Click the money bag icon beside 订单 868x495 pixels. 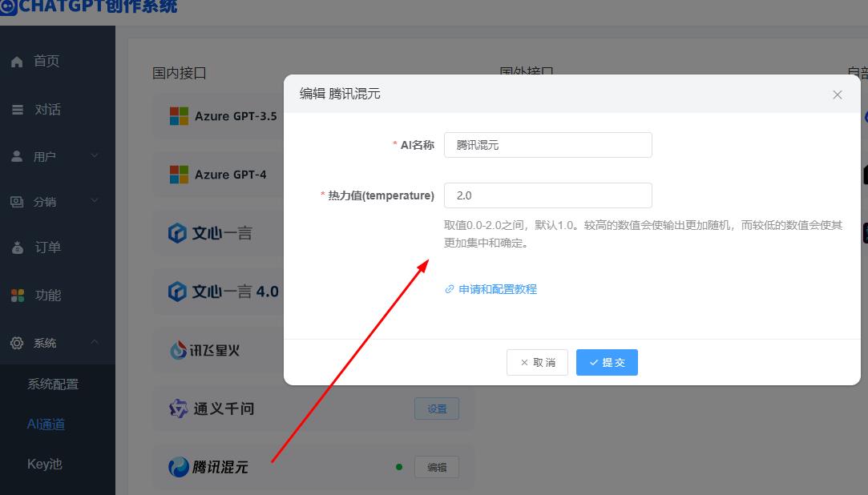coord(18,247)
